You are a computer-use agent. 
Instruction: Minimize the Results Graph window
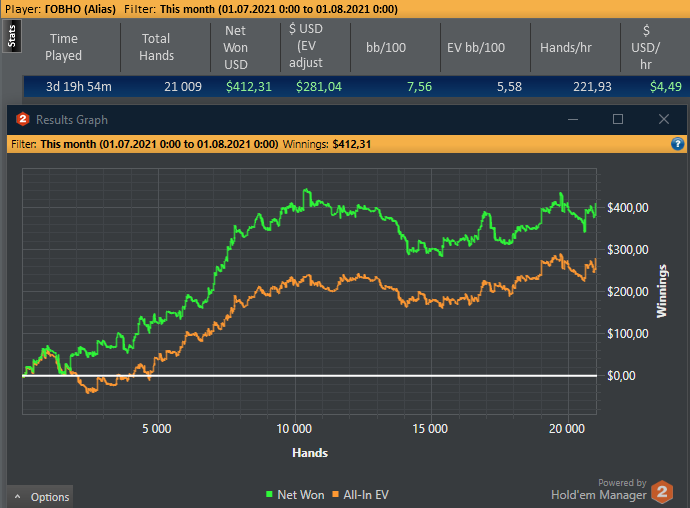[x=573, y=119]
